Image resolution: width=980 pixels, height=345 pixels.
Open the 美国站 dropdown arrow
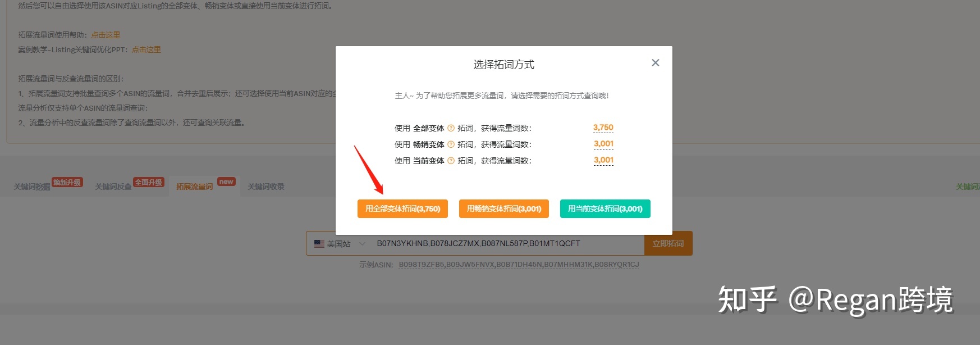[362, 244]
